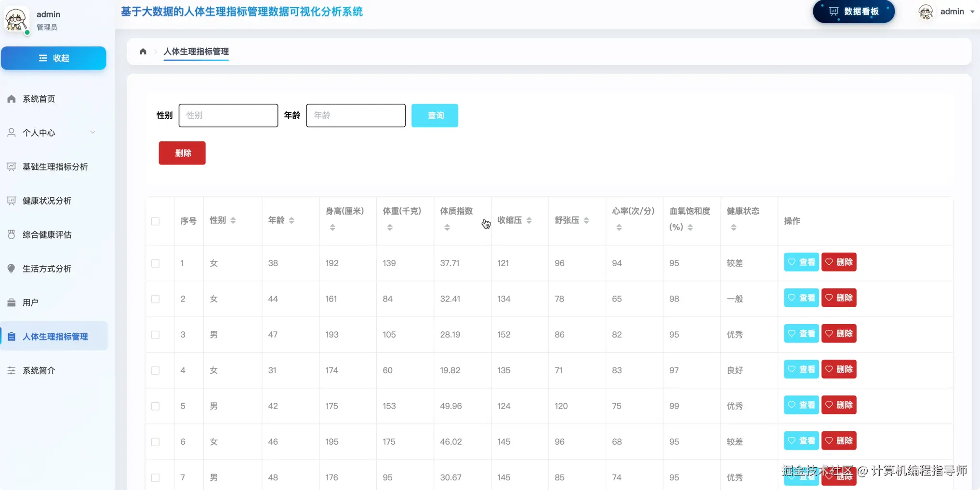
Task: Click the 生活方式分析 bulb icon
Action: click(x=12, y=269)
